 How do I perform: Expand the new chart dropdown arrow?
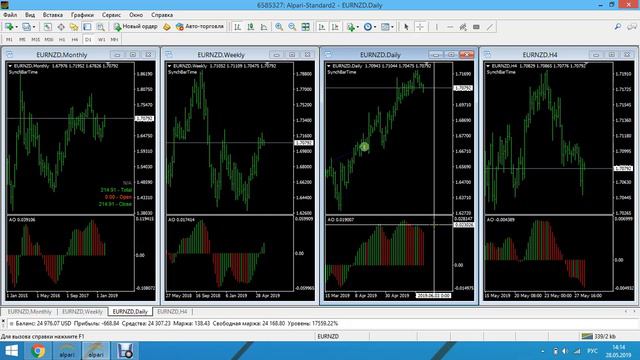point(16,27)
